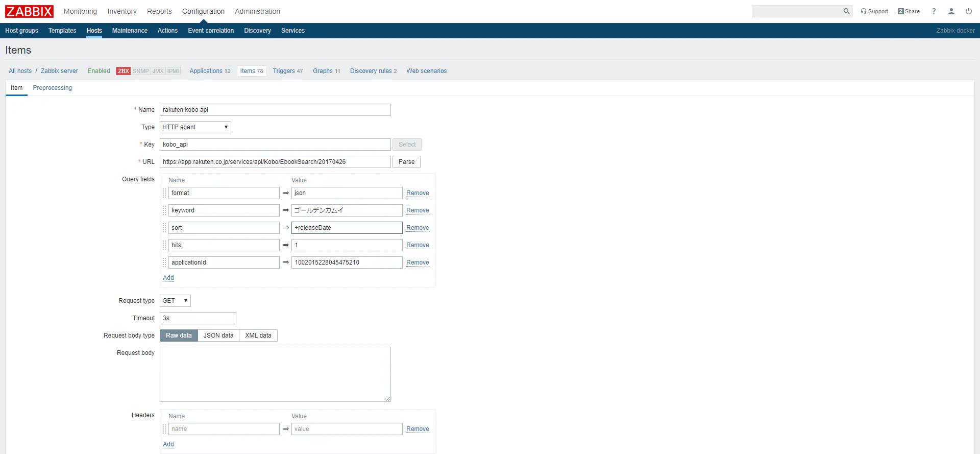Click the header name placeholder field

tap(224, 429)
